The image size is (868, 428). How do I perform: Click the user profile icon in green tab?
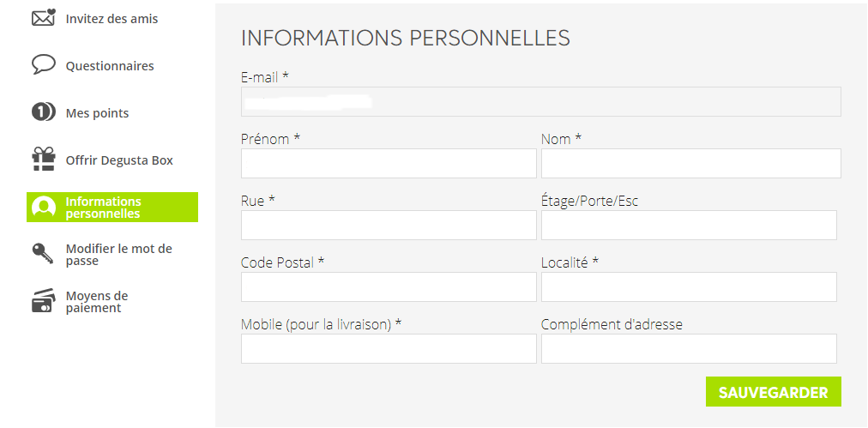[44, 208]
